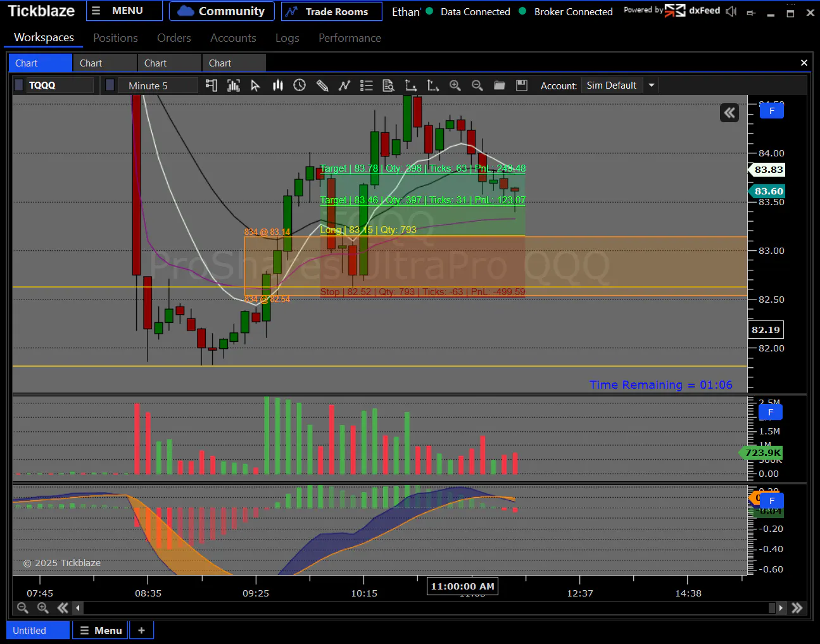The width and height of the screenshot is (820, 644).
Task: Open the workspace Menu button
Action: point(101,631)
